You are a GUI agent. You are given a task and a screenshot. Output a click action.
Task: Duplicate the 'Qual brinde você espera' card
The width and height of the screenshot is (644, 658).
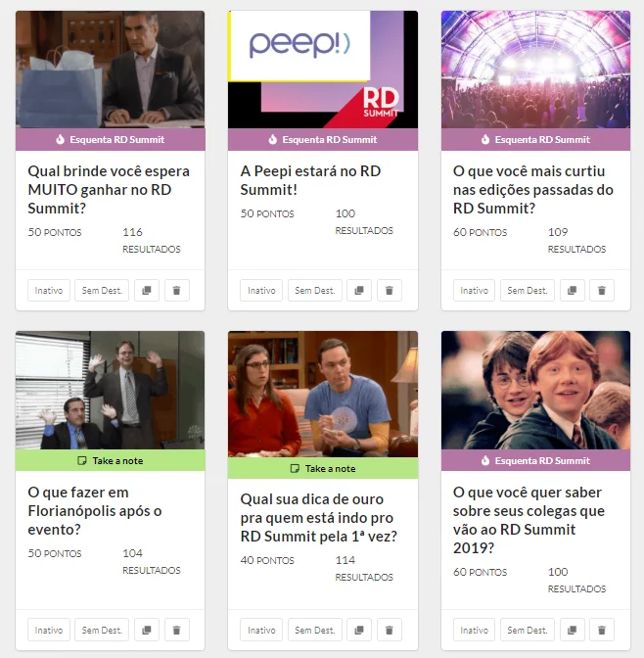click(147, 291)
